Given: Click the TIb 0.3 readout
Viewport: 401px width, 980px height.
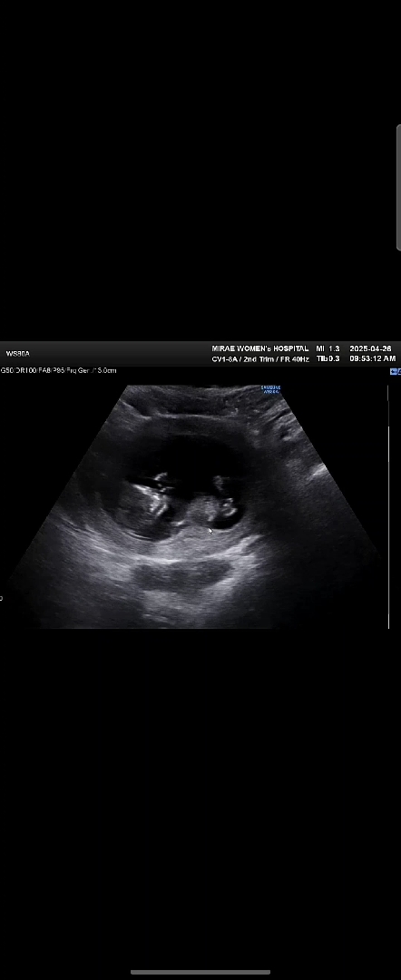Looking at the screenshot, I should tap(328, 358).
